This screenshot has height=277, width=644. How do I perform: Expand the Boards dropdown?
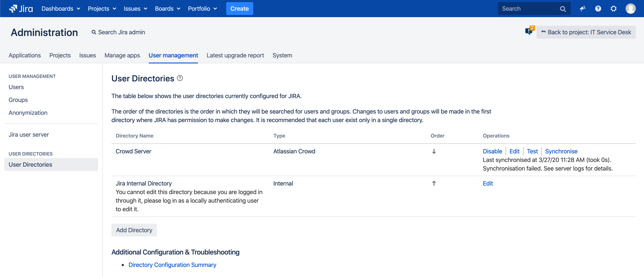tap(168, 9)
